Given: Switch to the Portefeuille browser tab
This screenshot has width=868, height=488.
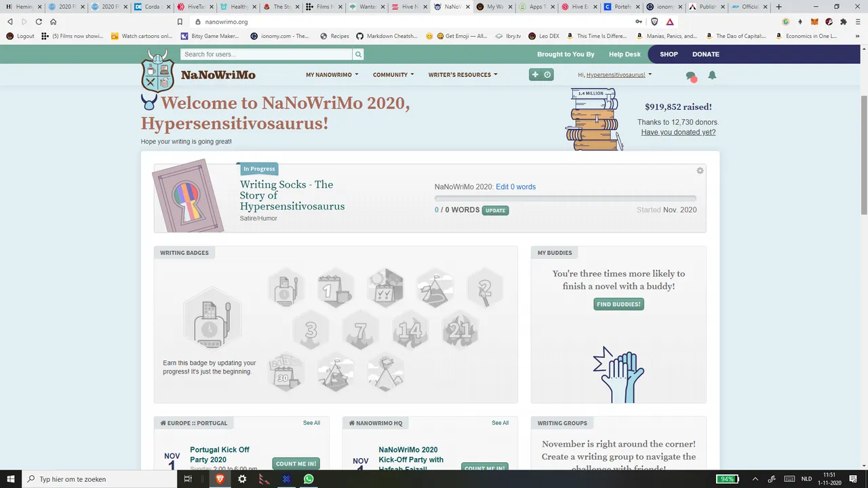Looking at the screenshot, I should point(621,7).
